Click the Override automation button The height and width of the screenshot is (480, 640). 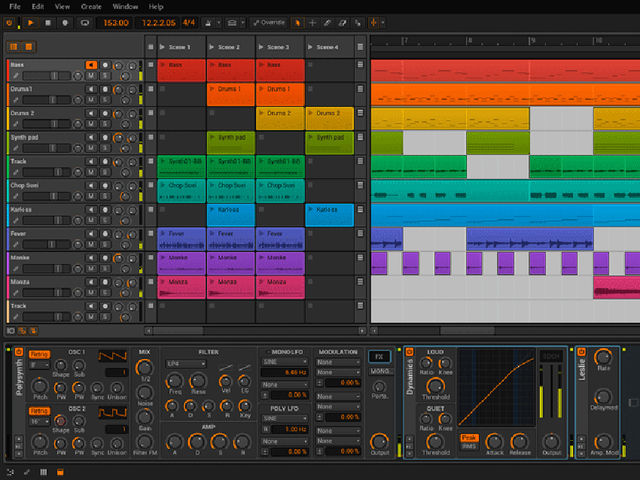269,23
